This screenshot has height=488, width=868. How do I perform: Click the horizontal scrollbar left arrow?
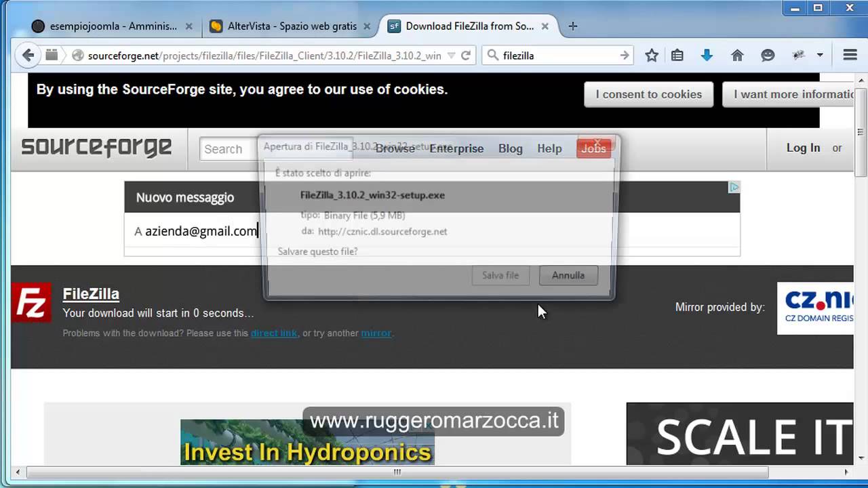[x=17, y=472]
